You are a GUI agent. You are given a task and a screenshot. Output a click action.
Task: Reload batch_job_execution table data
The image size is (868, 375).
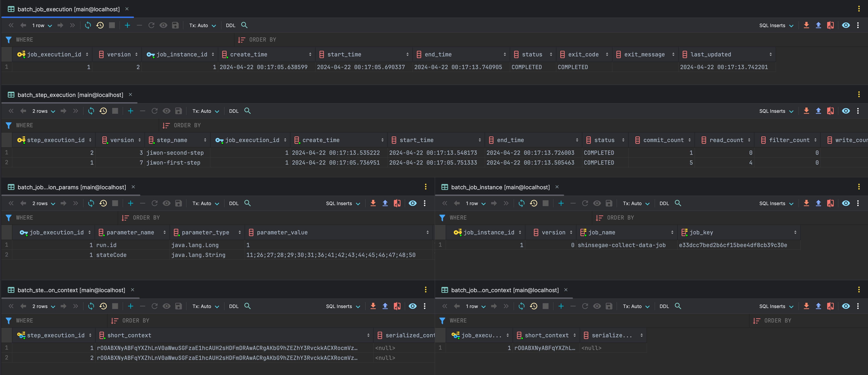pos(88,25)
